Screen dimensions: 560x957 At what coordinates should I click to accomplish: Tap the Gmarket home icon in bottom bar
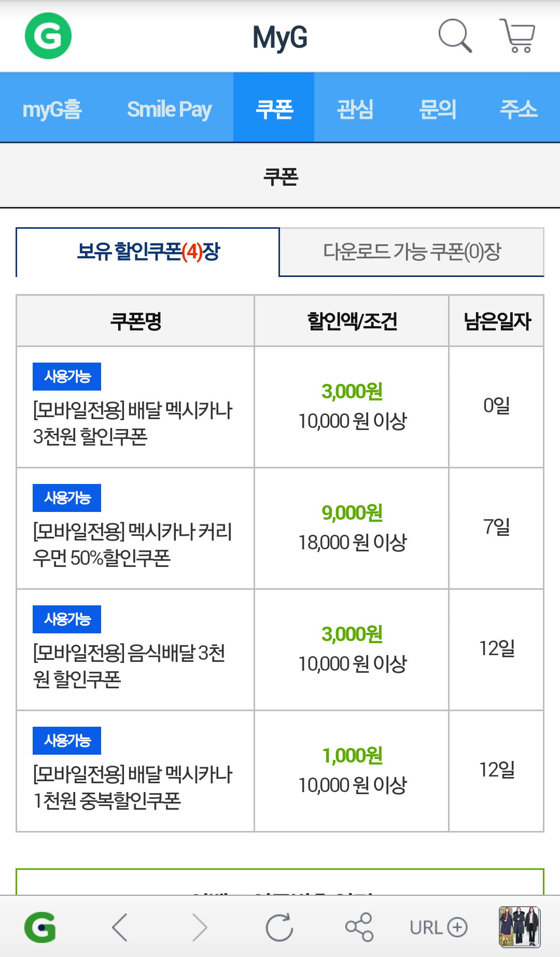tap(40, 927)
